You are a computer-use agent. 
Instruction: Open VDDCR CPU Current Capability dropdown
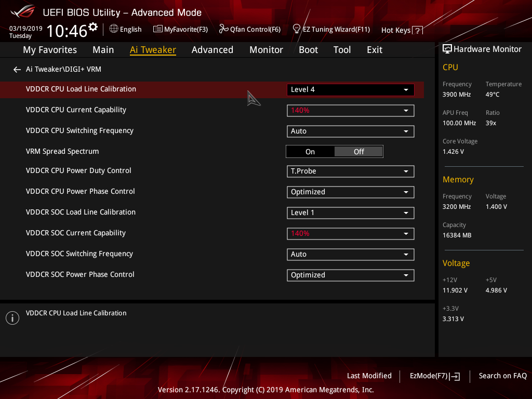pos(350,111)
